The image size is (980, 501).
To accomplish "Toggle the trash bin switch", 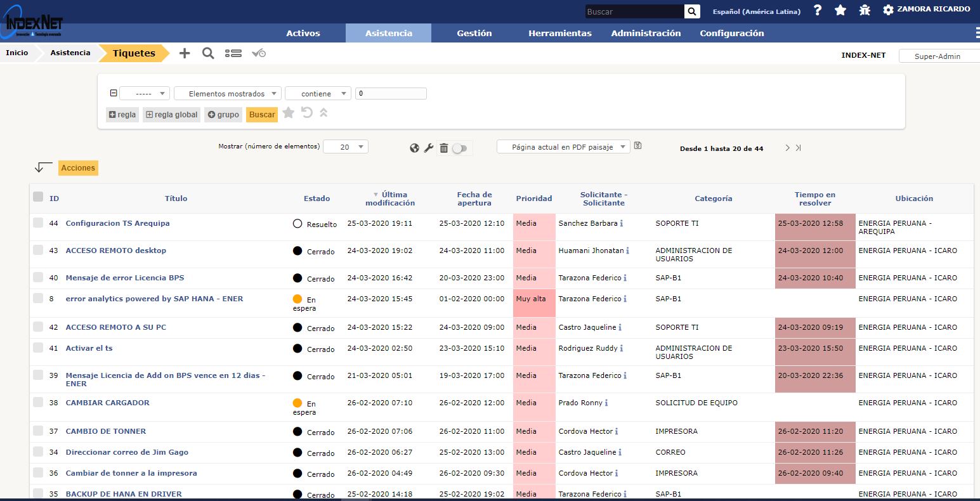I will 459,148.
